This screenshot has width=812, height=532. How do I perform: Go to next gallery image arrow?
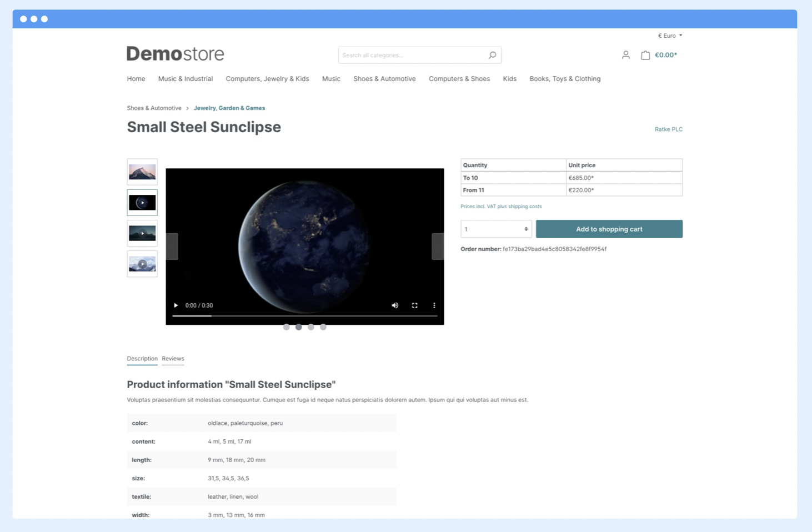tap(438, 247)
